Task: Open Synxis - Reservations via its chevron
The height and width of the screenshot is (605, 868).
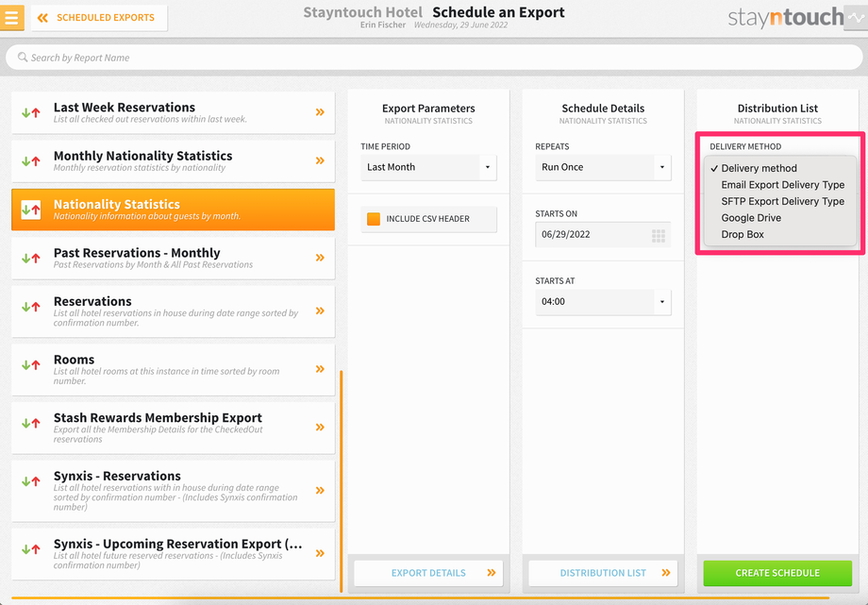Action: 320,490
